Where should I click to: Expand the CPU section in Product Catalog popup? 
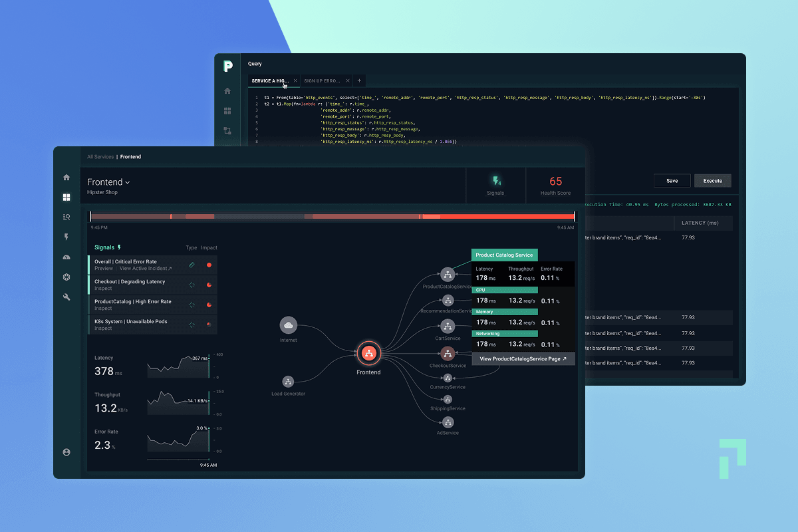pyautogui.click(x=504, y=290)
